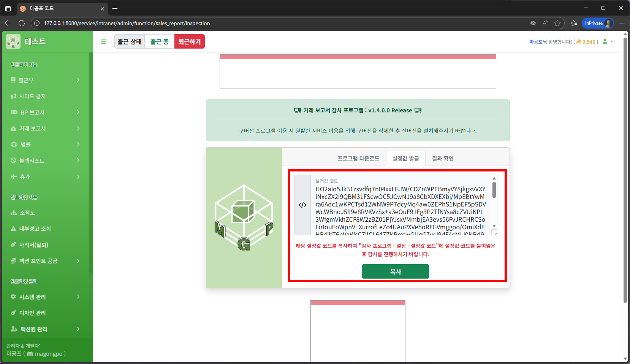Click the hamburger sidebar toggle icon
This screenshot has width=630, height=364.
[x=104, y=42]
